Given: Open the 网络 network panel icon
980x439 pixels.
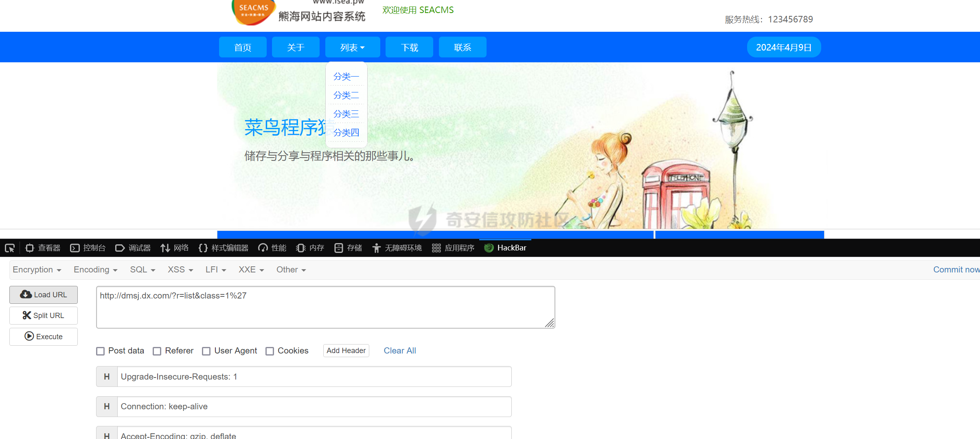Looking at the screenshot, I should pyautogui.click(x=165, y=248).
